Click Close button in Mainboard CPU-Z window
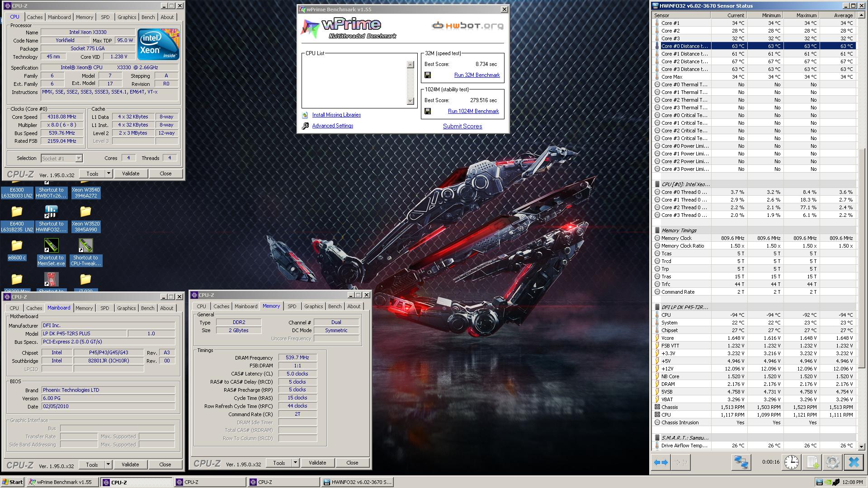 coord(165,465)
